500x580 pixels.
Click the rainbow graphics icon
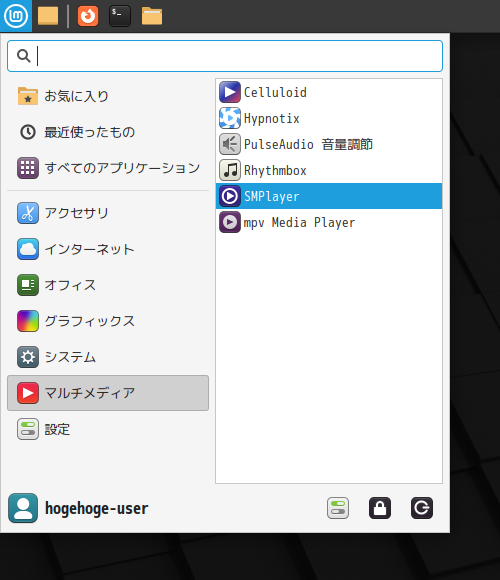coord(28,321)
